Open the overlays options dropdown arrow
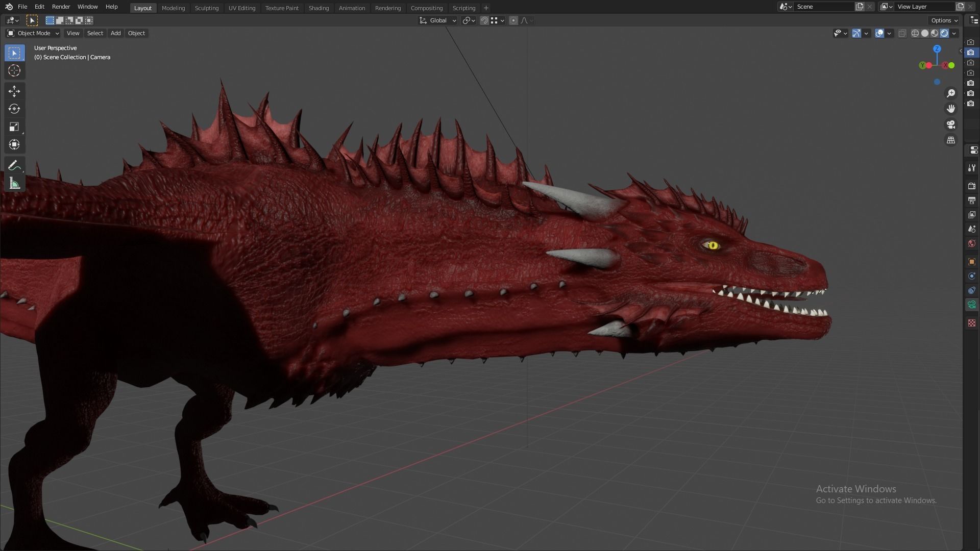Image resolution: width=980 pixels, height=551 pixels. (889, 33)
